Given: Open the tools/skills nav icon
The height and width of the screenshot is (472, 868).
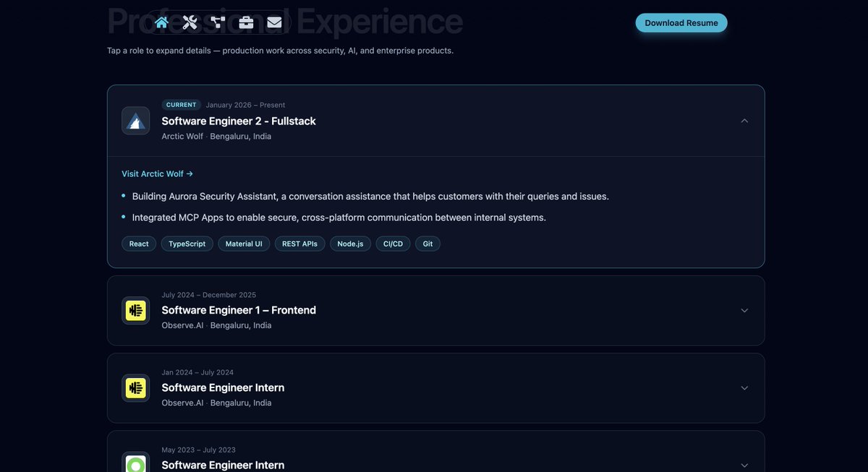Looking at the screenshot, I should click(x=190, y=22).
